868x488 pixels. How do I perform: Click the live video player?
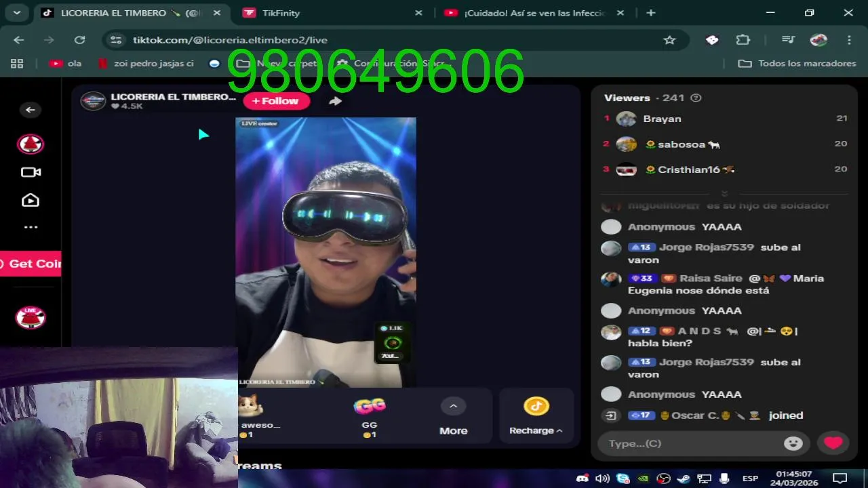(325, 252)
